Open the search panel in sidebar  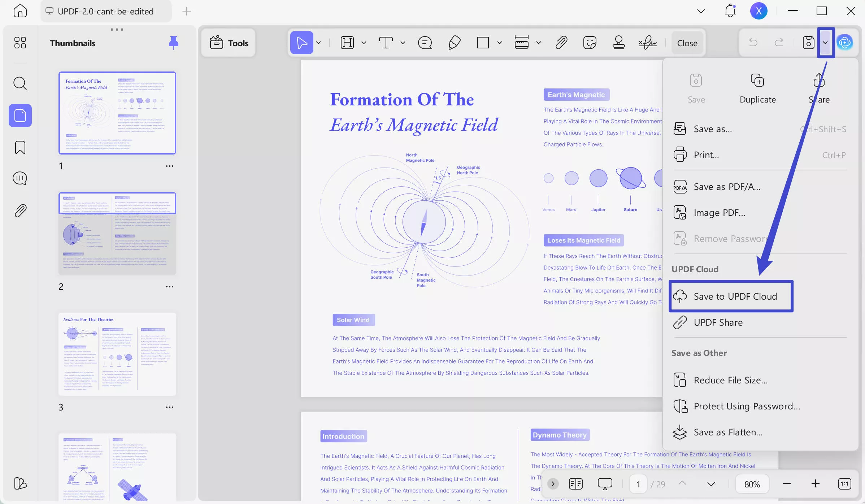pos(20,83)
